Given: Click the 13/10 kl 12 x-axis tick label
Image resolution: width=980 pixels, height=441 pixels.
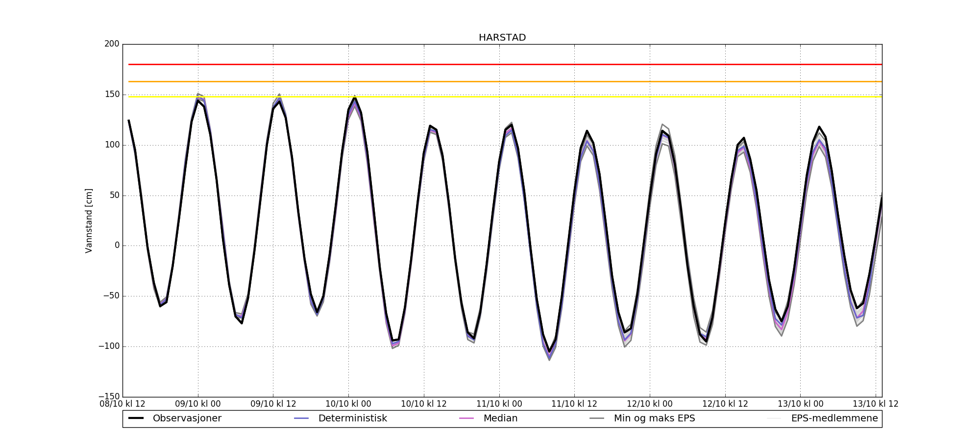Looking at the screenshot, I should coord(876,404).
